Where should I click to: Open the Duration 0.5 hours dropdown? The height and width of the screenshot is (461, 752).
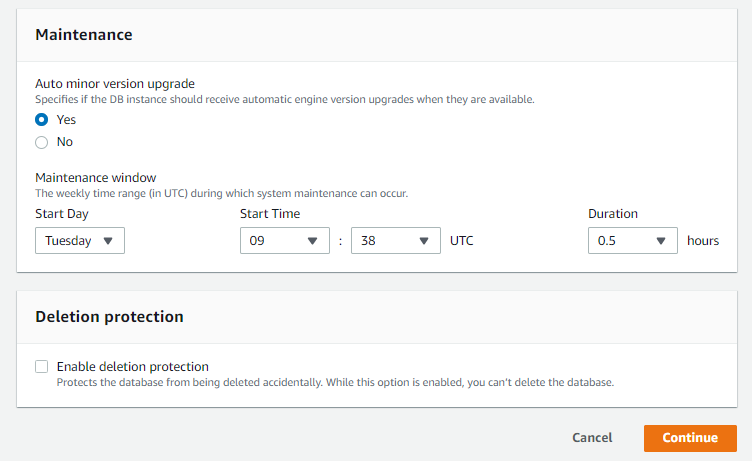(x=633, y=240)
